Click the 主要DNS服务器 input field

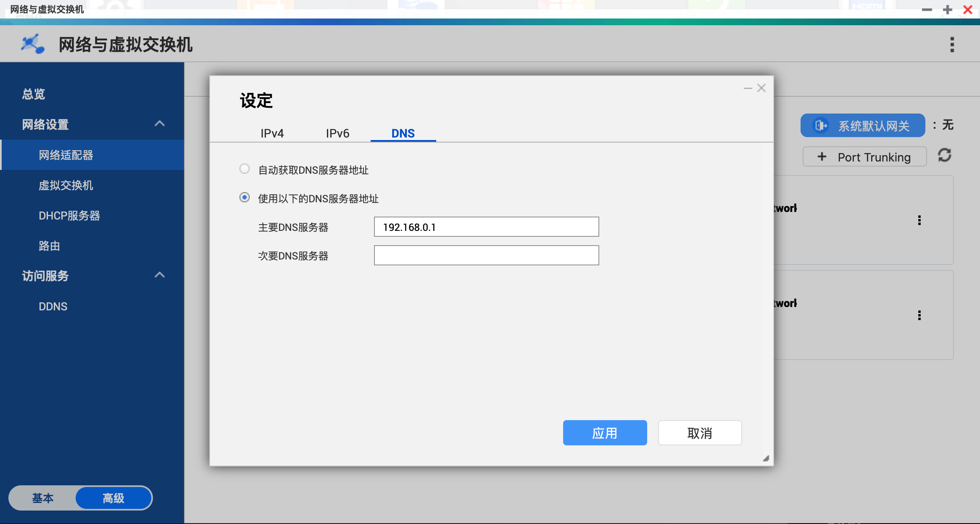486,227
